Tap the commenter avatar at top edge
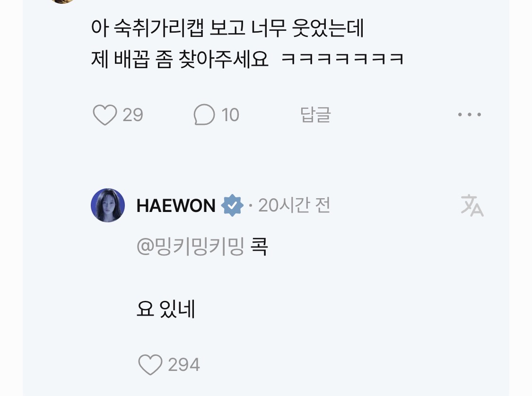532x396 pixels. [62, 1]
